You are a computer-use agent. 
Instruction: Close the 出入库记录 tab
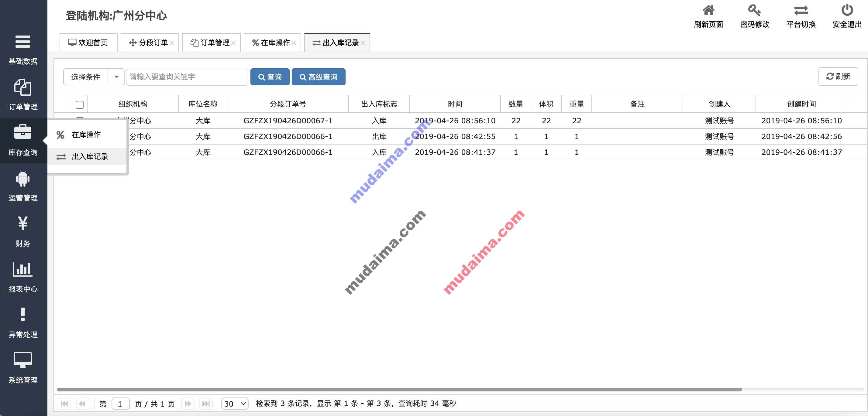point(363,43)
